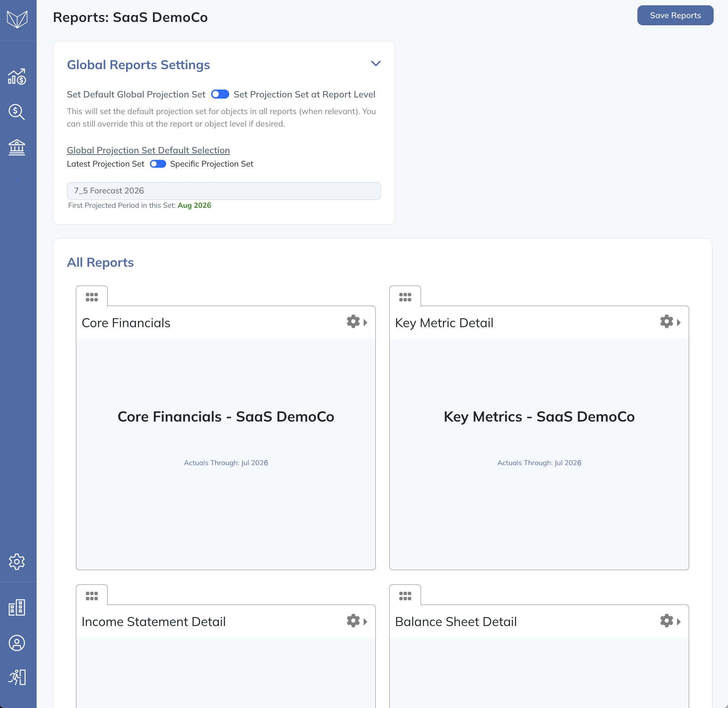Open Core Financials report settings gear
728x708 pixels.
click(x=353, y=322)
